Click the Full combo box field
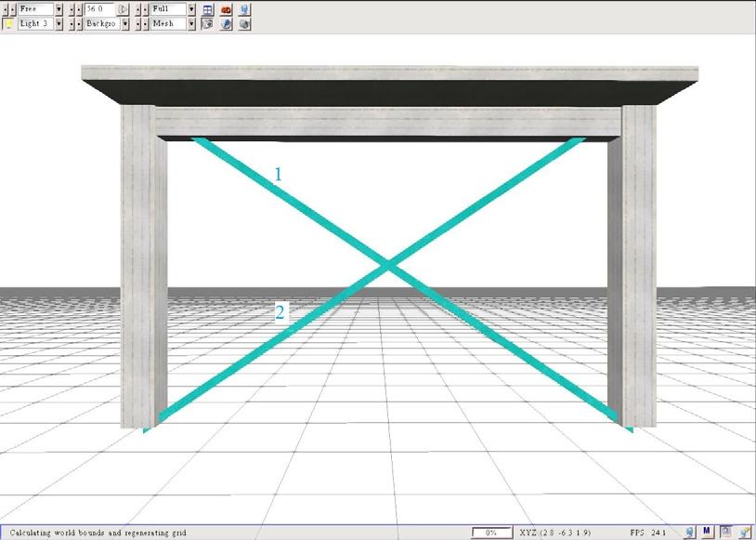Image resolution: width=756 pixels, height=540 pixels. click(x=168, y=9)
